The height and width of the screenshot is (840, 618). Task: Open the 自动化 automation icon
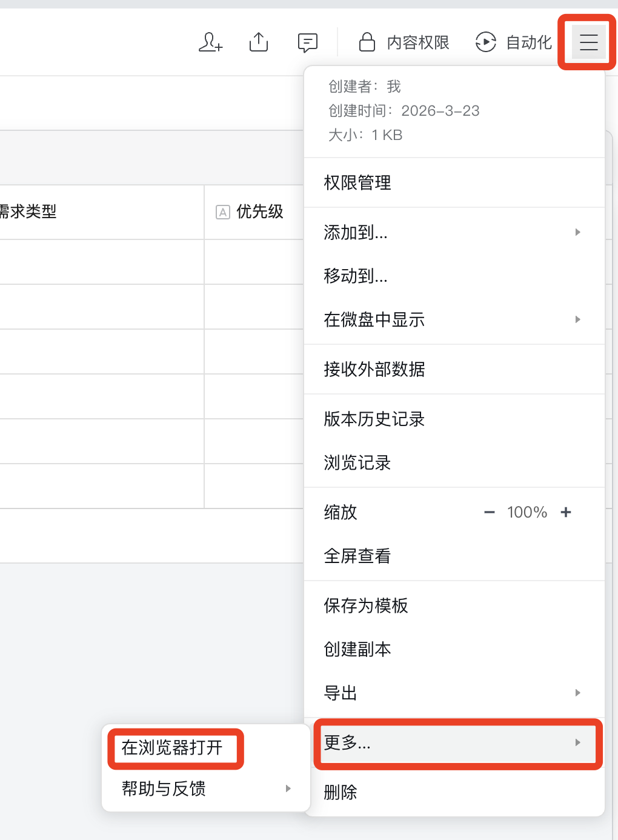[x=486, y=42]
